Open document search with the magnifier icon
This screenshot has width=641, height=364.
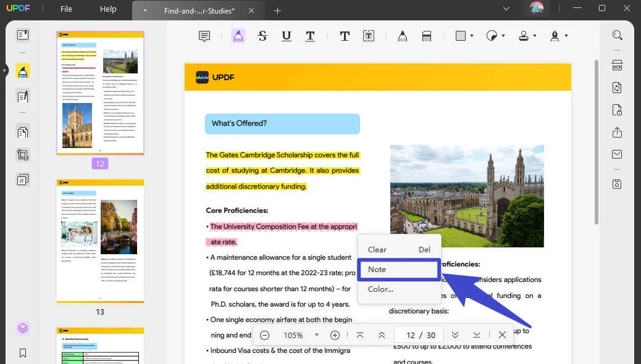point(616,35)
